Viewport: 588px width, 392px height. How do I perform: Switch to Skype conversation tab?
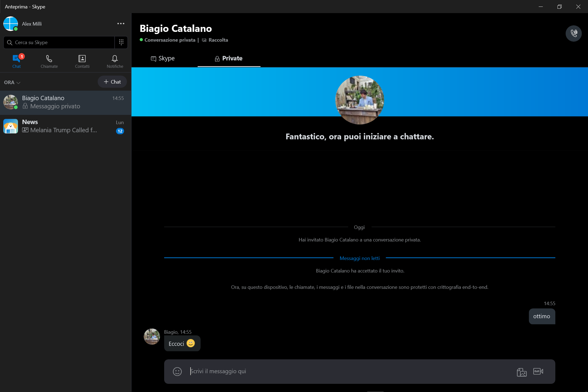coord(163,58)
